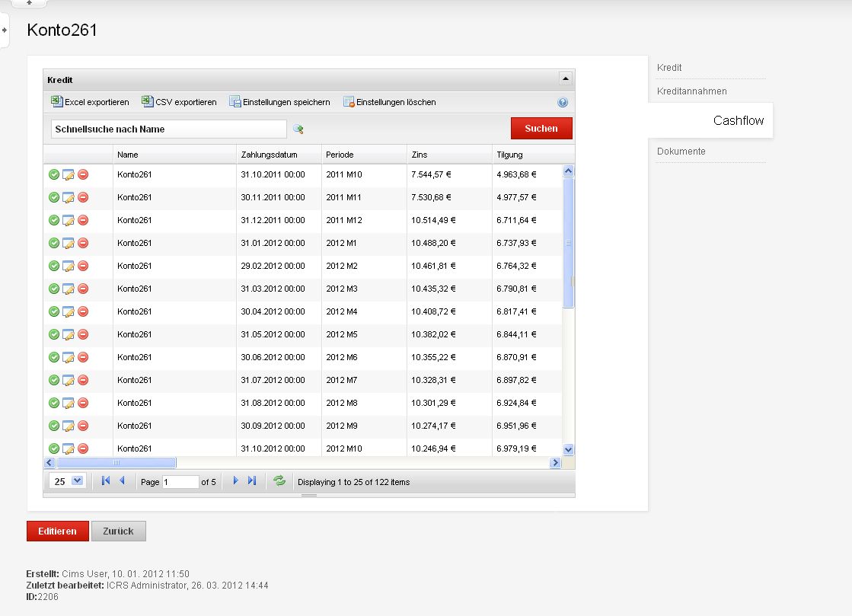Click green check icon in 2011 M11 row
Image resolution: width=852 pixels, height=616 pixels.
tap(54, 197)
